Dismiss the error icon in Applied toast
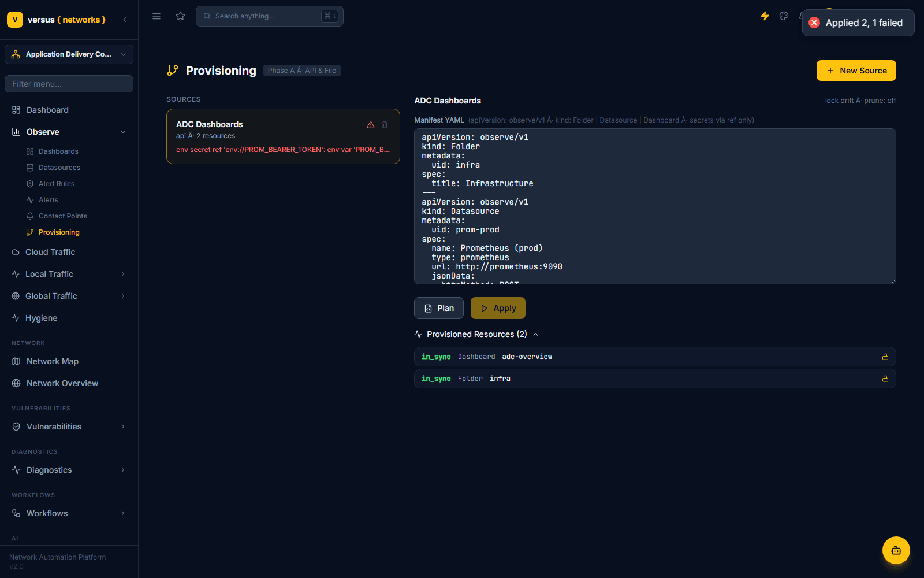 (814, 23)
